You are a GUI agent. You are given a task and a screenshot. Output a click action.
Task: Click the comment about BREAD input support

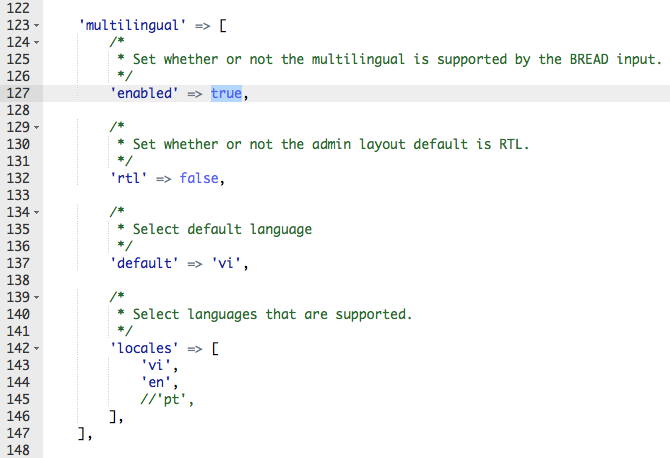(x=390, y=59)
